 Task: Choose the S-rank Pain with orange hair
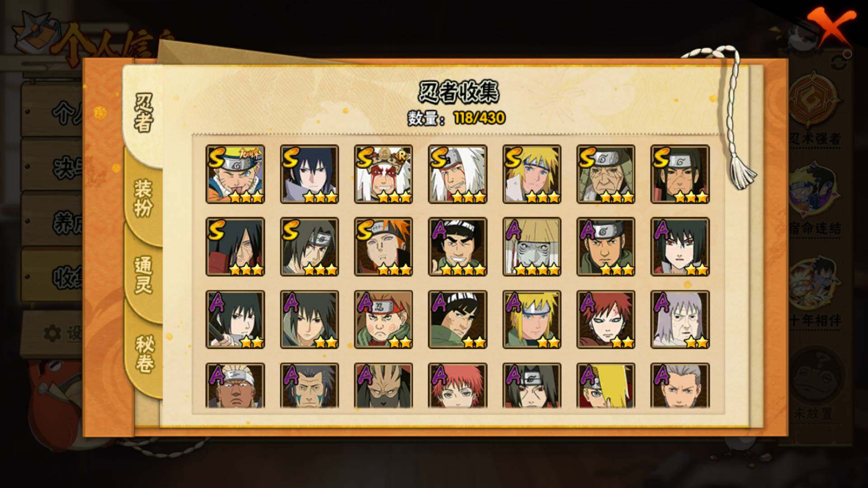pos(383,247)
